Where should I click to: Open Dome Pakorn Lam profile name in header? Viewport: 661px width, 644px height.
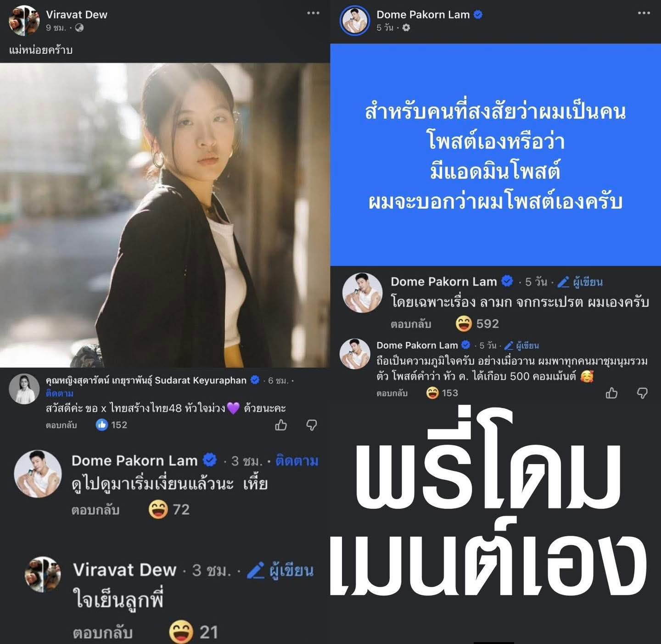(423, 15)
